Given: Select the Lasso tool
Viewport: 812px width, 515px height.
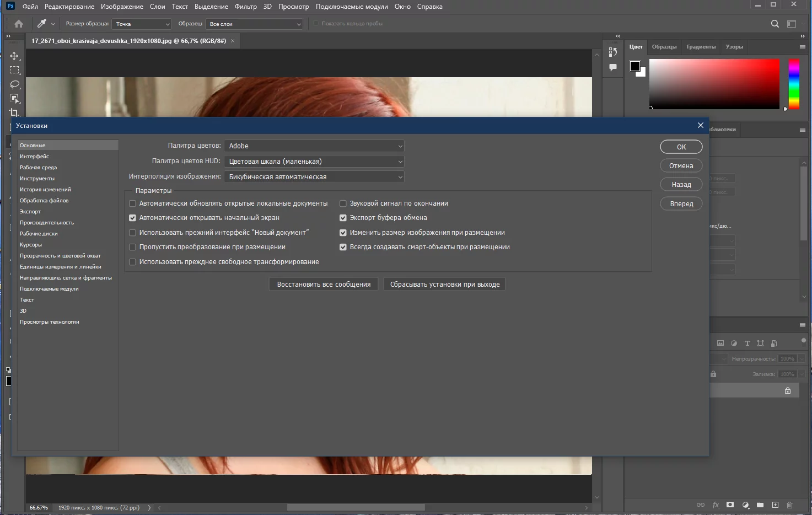Looking at the screenshot, I should pos(14,84).
